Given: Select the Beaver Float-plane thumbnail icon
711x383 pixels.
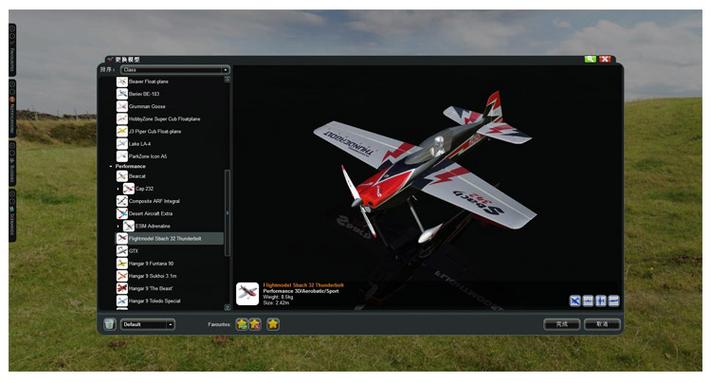Looking at the screenshot, I should click(122, 82).
